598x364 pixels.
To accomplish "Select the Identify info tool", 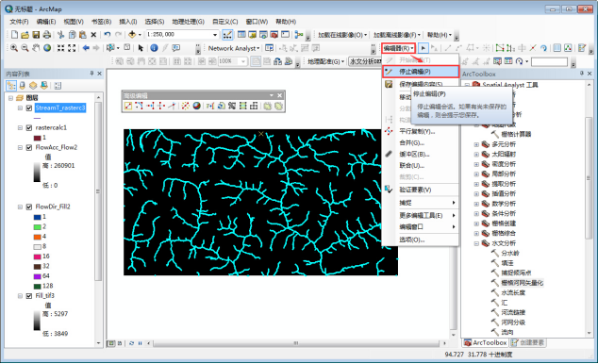I will [x=154, y=48].
